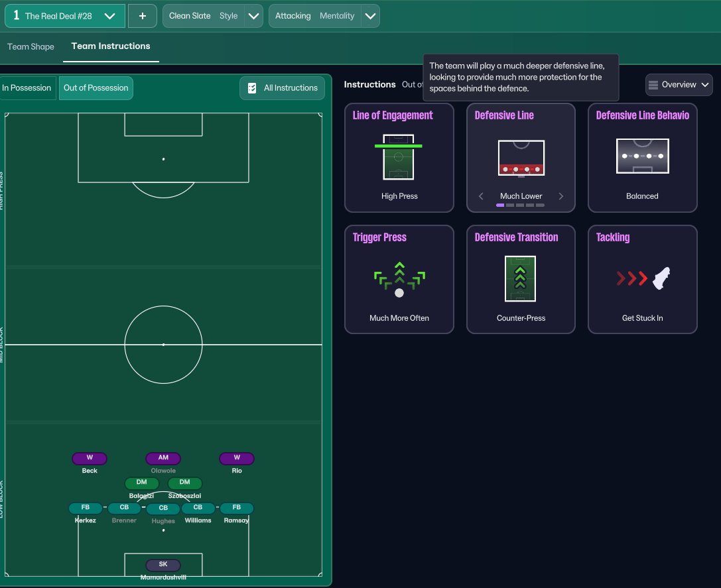721x588 pixels.
Task: Click the High Press value text
Action: 399,196
